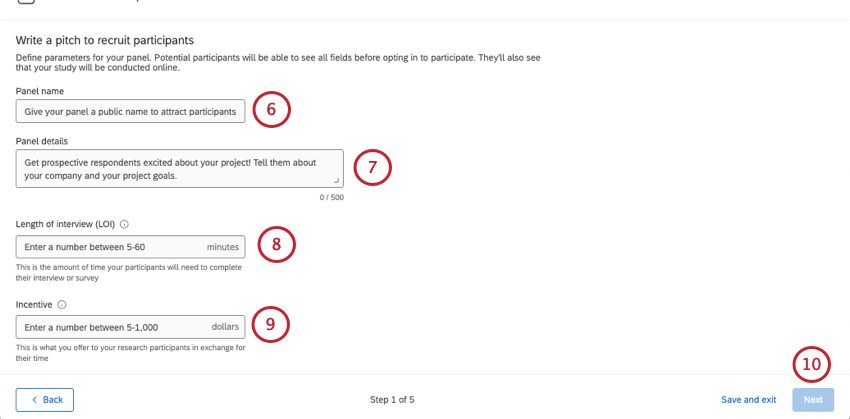Screen dimensions: 850x419
Task: Click the red circled number 10 marker
Action: (811, 365)
